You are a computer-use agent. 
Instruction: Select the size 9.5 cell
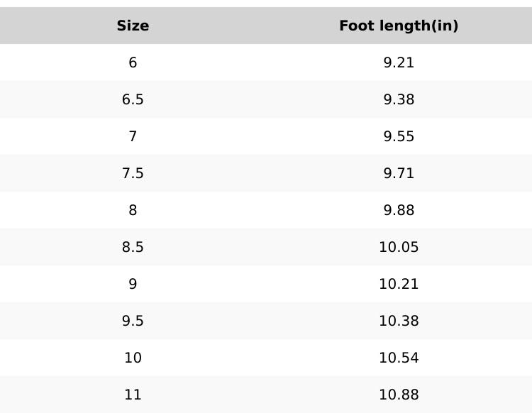(133, 321)
